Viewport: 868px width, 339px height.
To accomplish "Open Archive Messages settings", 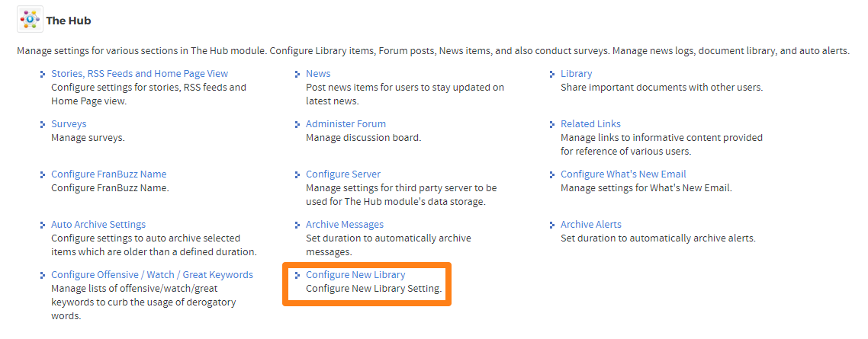I will pyautogui.click(x=345, y=225).
